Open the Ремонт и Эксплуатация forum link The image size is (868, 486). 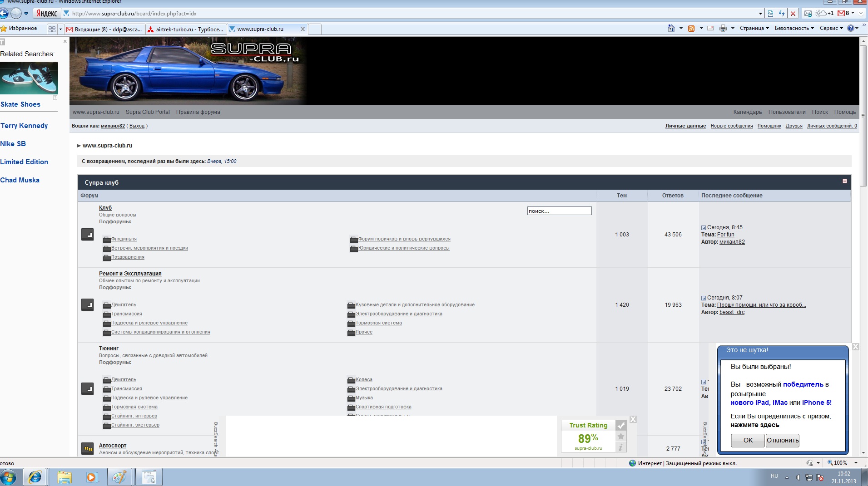(130, 274)
